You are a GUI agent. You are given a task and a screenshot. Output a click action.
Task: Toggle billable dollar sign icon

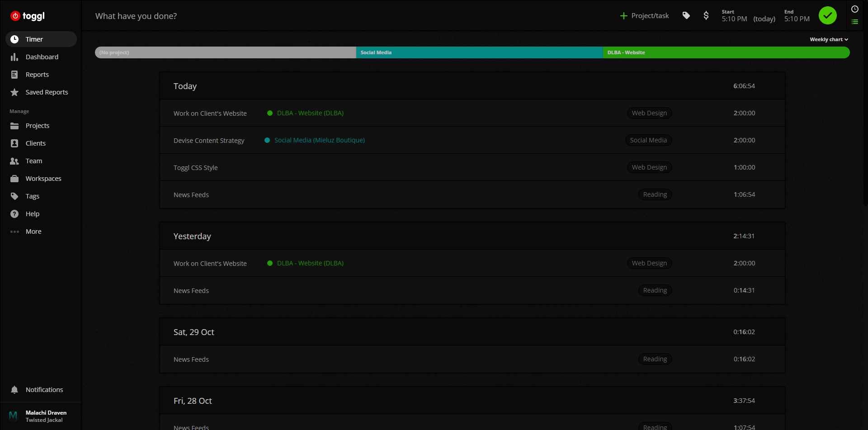[x=706, y=16]
